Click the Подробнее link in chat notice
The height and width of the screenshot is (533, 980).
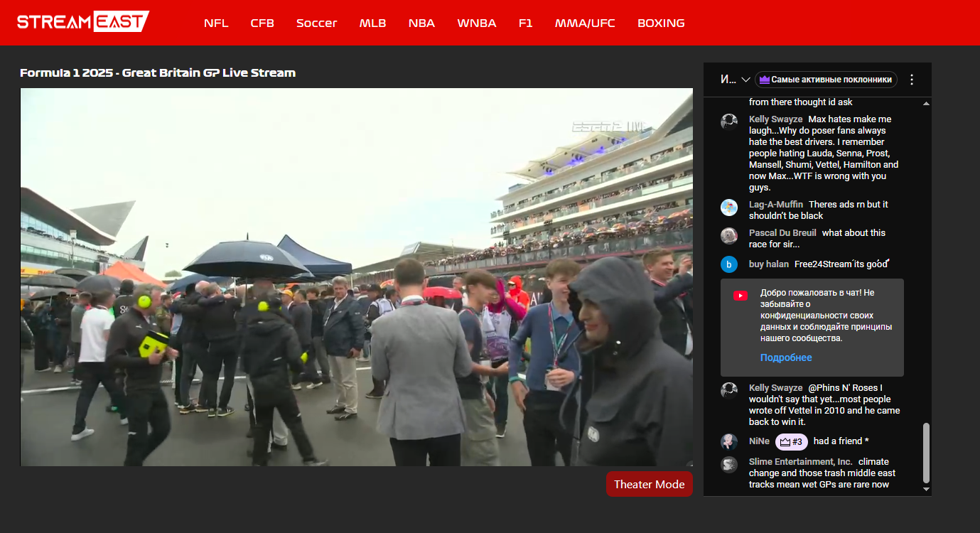[x=786, y=357]
